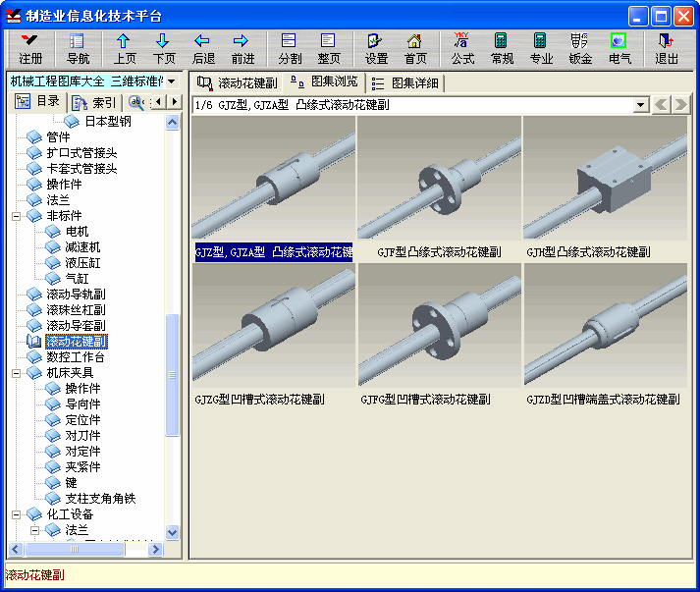Click the 分割 split view icon
Screen dimensions: 700x592
[x=289, y=48]
